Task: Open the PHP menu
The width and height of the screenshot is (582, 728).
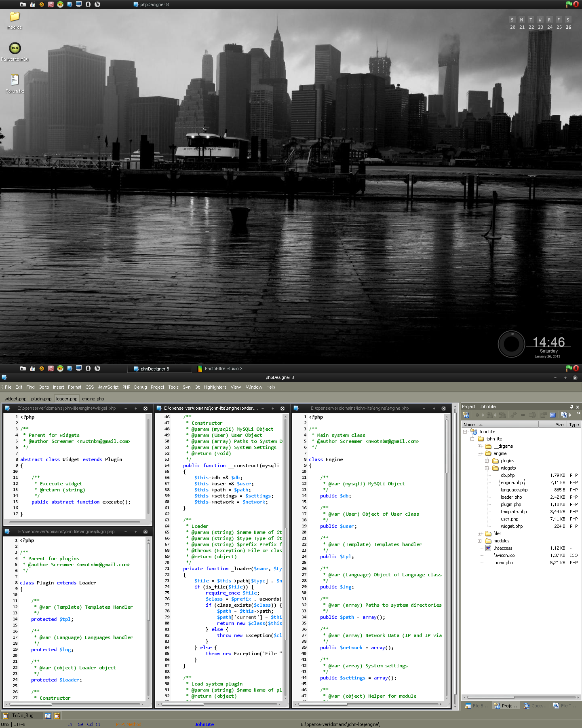Action: click(126, 387)
